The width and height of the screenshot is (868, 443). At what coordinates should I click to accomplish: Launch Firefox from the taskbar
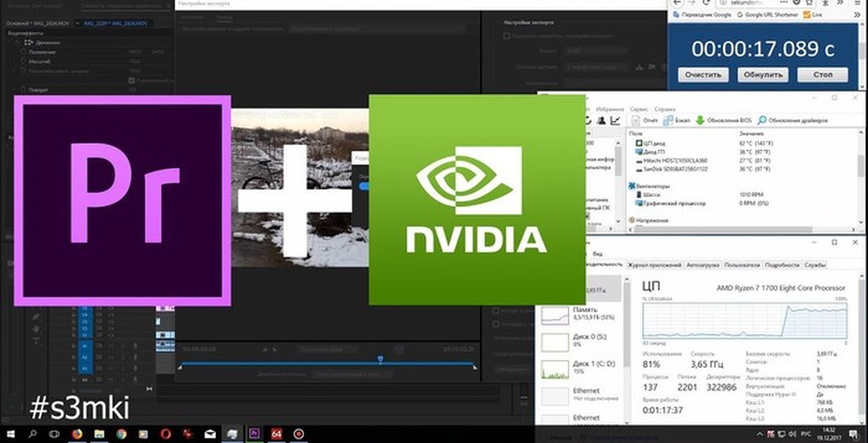click(75, 434)
